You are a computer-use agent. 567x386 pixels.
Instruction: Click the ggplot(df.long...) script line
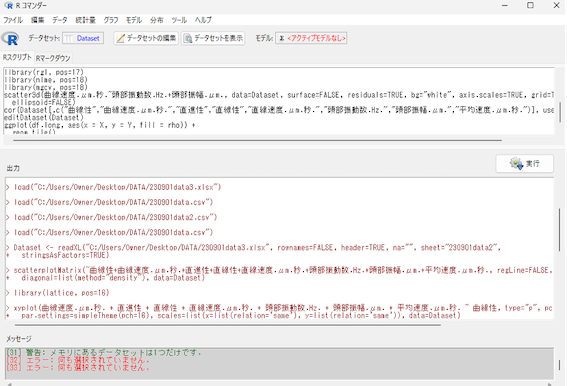point(100,125)
